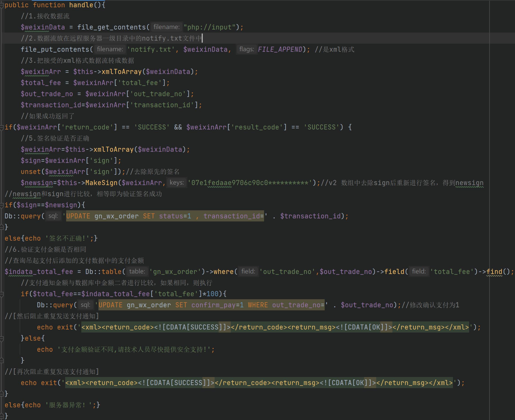This screenshot has width=515, height=420.
Task: Place cursor at end of notify.txt comment line
Action: [x=202, y=38]
